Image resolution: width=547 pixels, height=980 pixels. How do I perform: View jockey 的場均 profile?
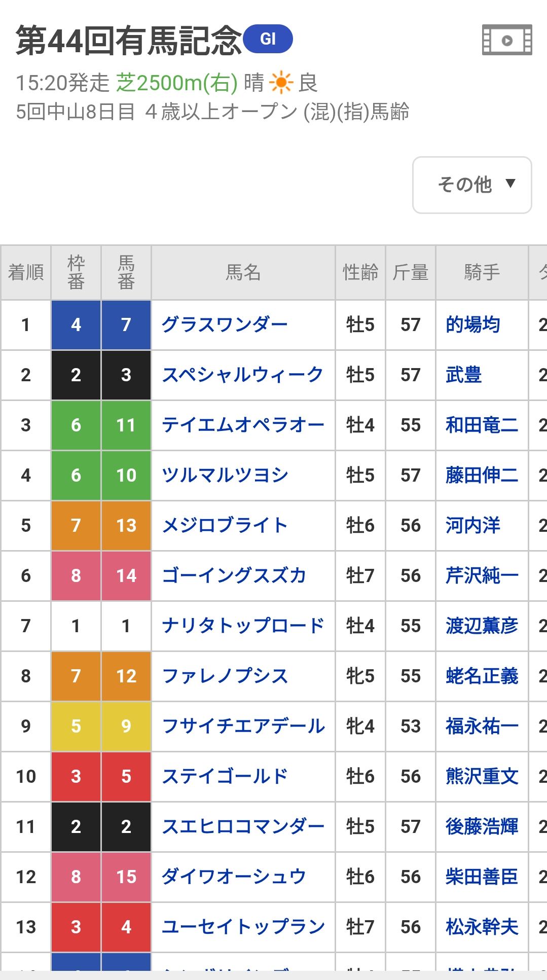[472, 324]
